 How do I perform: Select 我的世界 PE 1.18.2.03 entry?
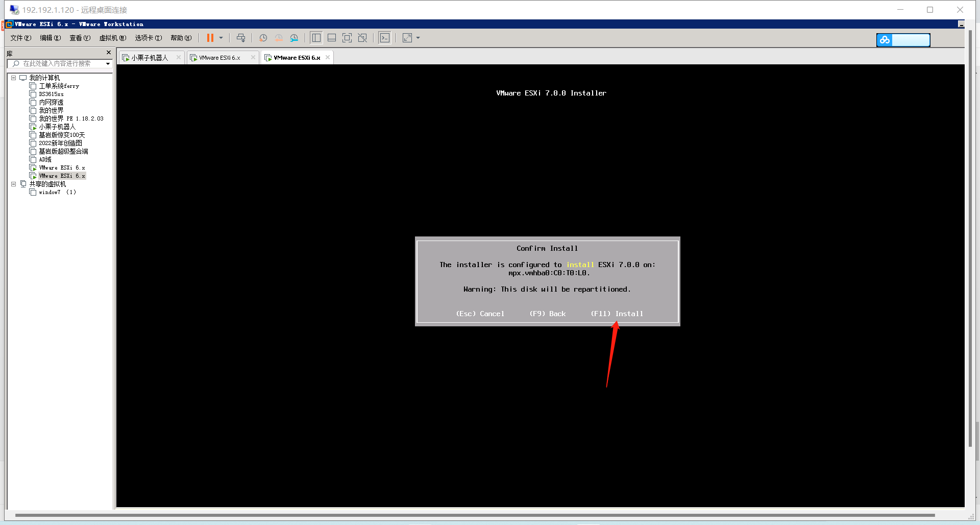pyautogui.click(x=71, y=119)
